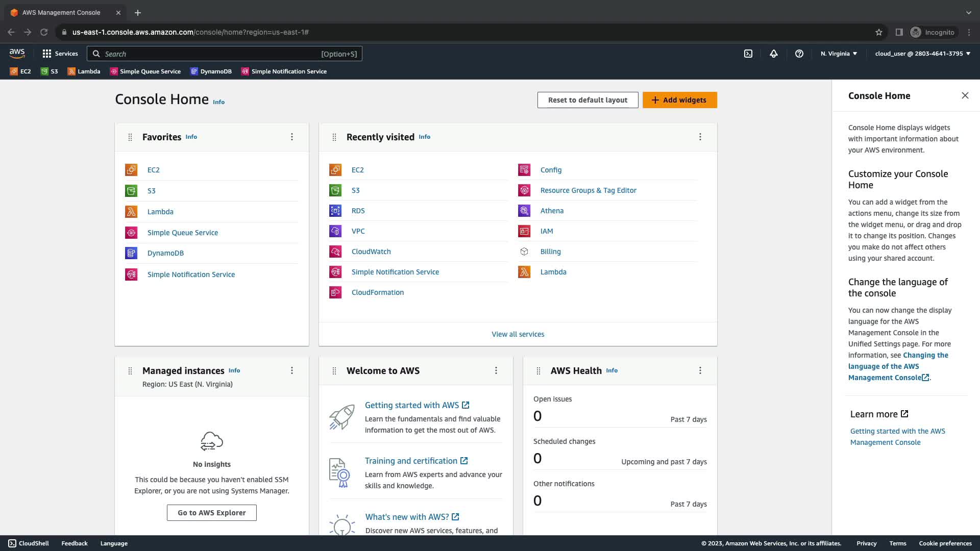Click the AWS logo home icon
This screenshot has width=980, height=551.
pyautogui.click(x=17, y=53)
